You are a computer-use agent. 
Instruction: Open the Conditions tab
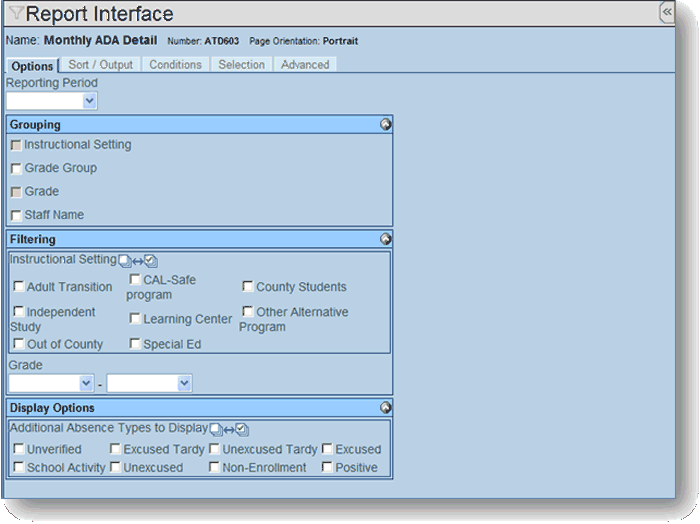(x=175, y=65)
